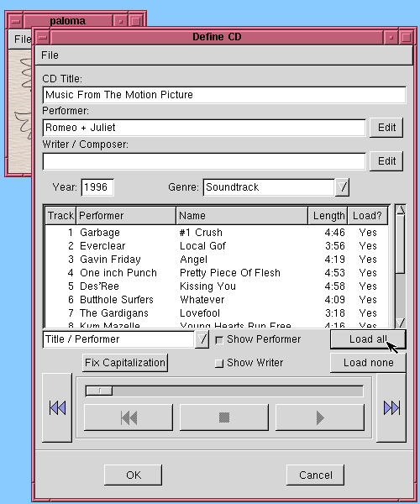
Task: Select Butthole Surfers performer cell
Action: (117, 300)
